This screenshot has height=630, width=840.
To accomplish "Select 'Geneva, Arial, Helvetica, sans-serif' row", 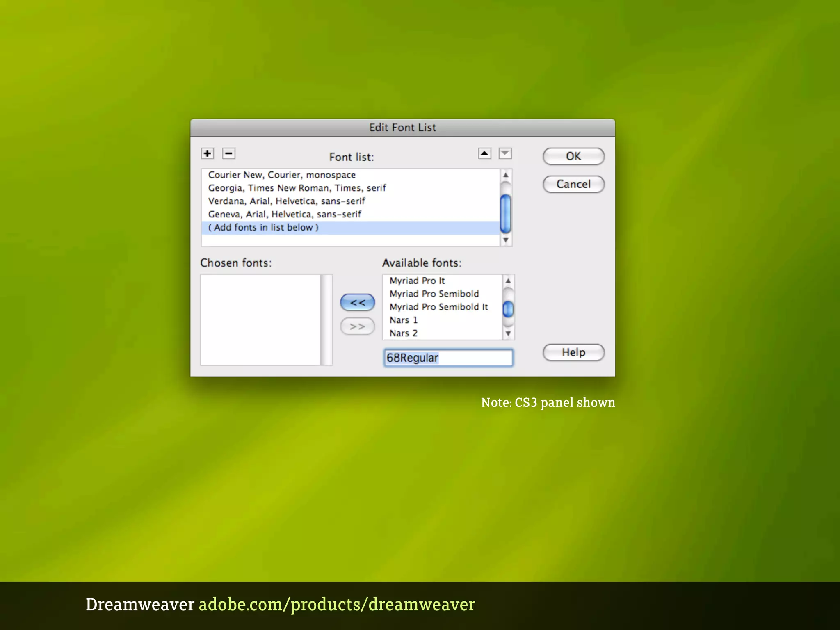I will click(351, 214).
